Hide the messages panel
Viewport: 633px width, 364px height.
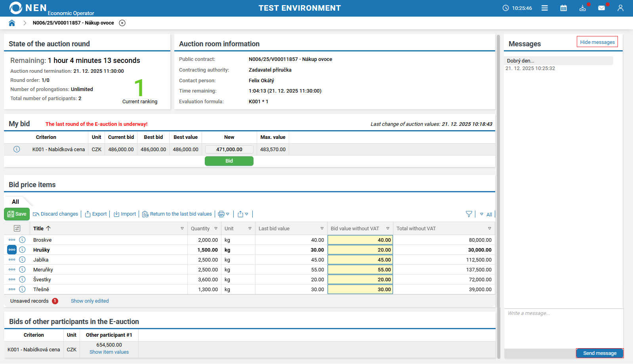(x=597, y=42)
